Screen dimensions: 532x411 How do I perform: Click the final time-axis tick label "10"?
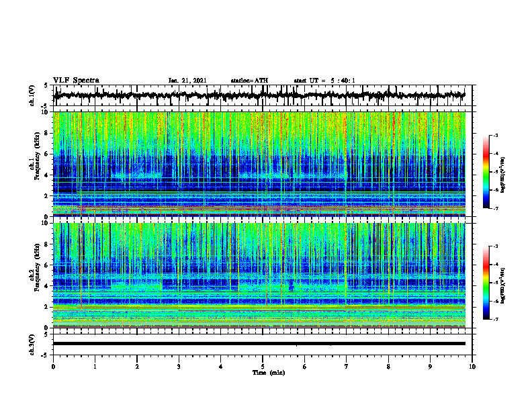[x=472, y=367]
